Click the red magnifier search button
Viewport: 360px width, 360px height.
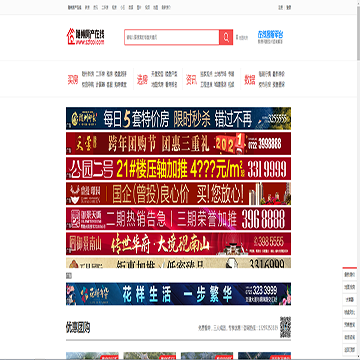[226, 37]
